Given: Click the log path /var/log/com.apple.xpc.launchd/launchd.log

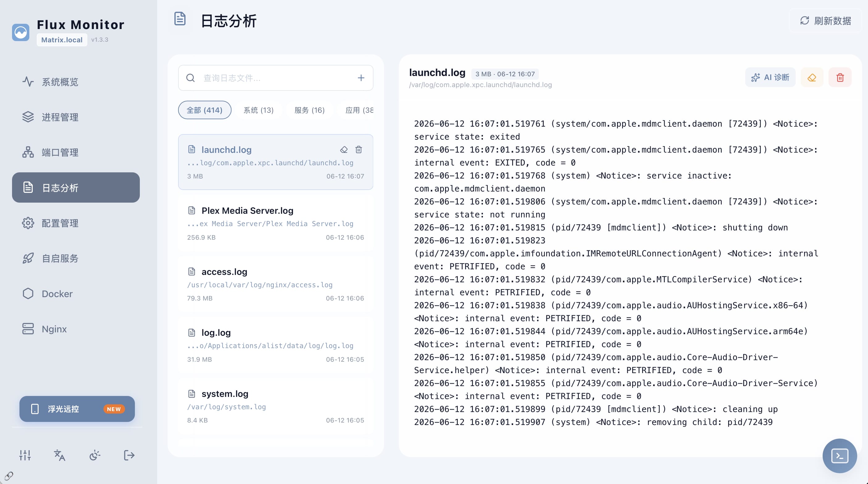Looking at the screenshot, I should [481, 85].
